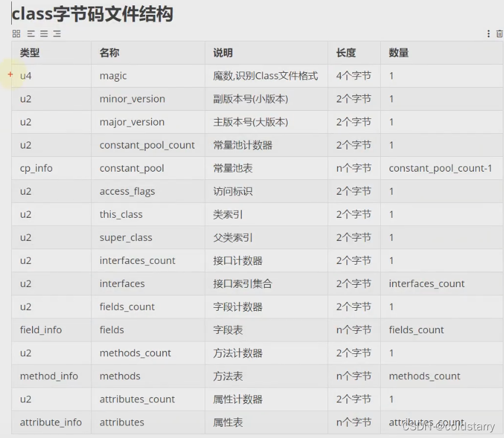This screenshot has width=504, height=438.
Task: Click the '字段计数器' description cell
Action: click(238, 307)
